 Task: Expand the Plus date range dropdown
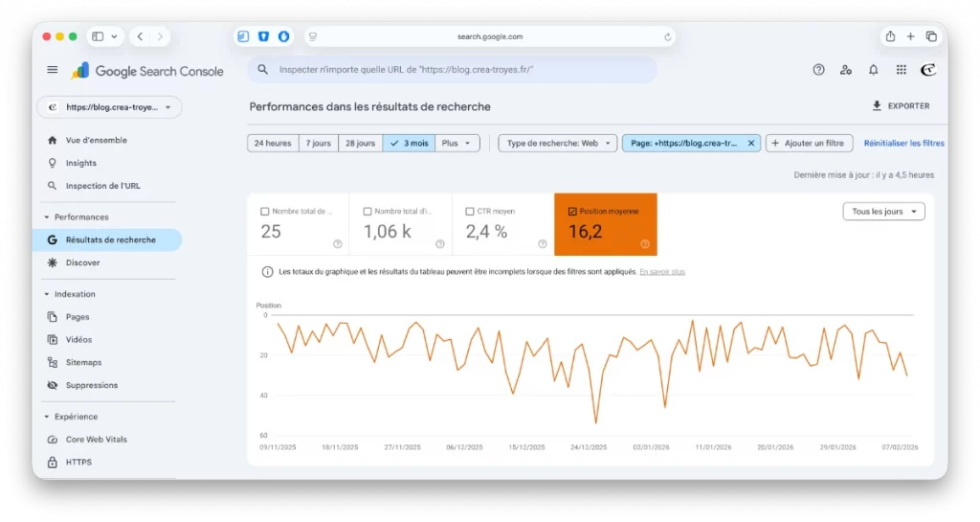(457, 144)
